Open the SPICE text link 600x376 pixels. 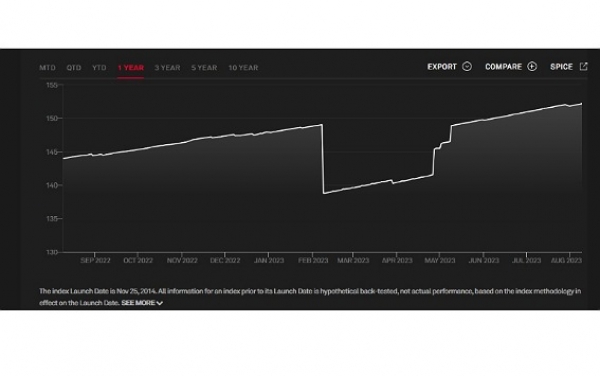tap(561, 67)
